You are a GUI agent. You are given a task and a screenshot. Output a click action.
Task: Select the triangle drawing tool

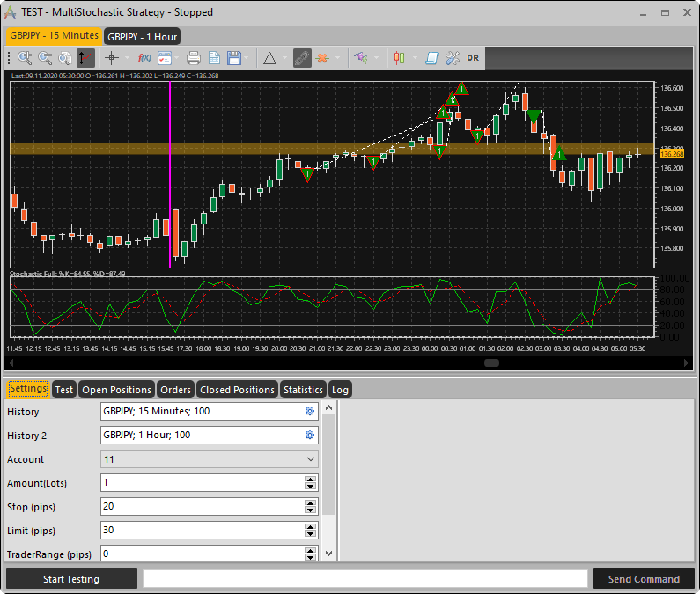[269, 57]
